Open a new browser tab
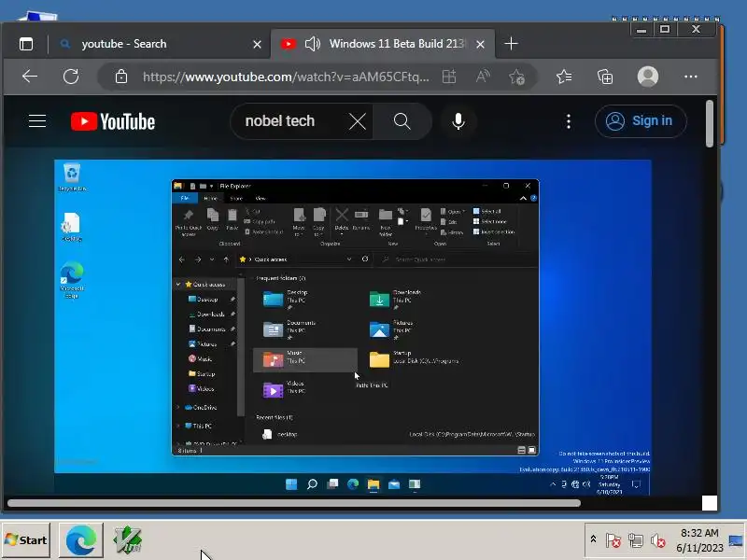747x560 pixels. [x=511, y=44]
